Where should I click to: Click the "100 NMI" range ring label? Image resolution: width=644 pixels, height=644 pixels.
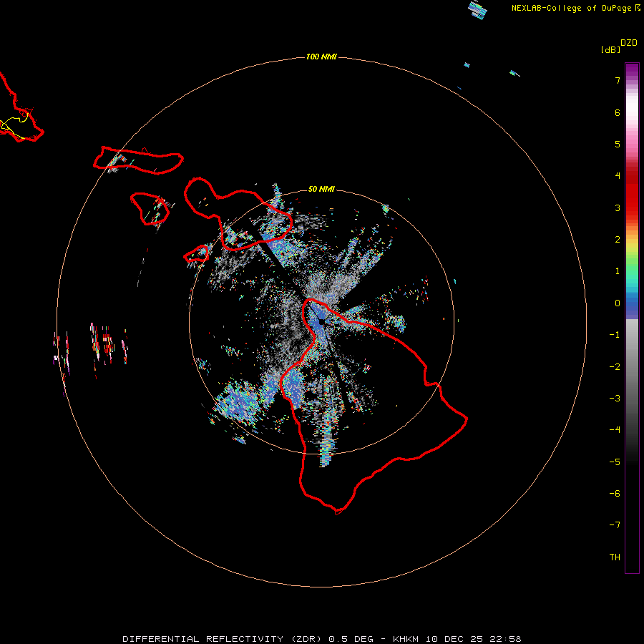pyautogui.click(x=321, y=57)
